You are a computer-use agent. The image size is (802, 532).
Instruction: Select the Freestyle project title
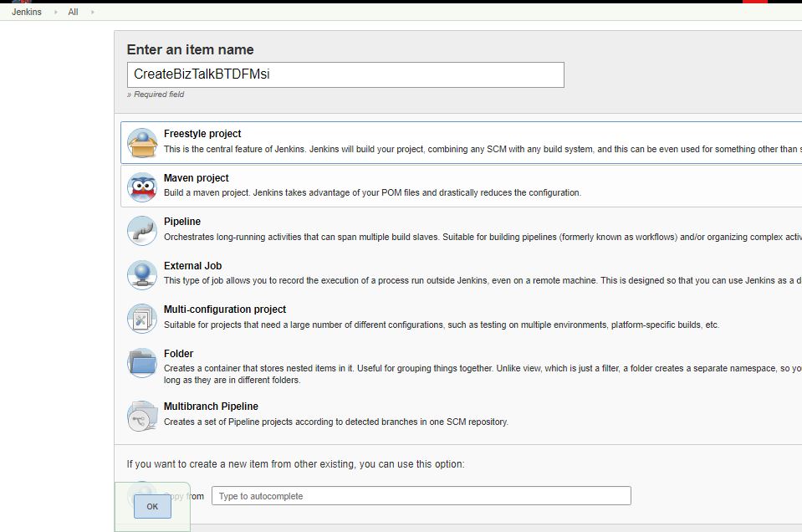point(202,134)
